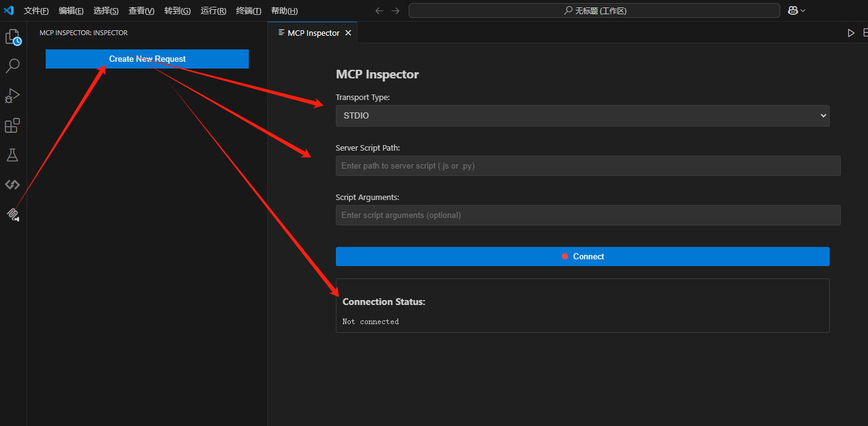868x426 pixels.
Task: Click the Create New Request button
Action: point(147,59)
